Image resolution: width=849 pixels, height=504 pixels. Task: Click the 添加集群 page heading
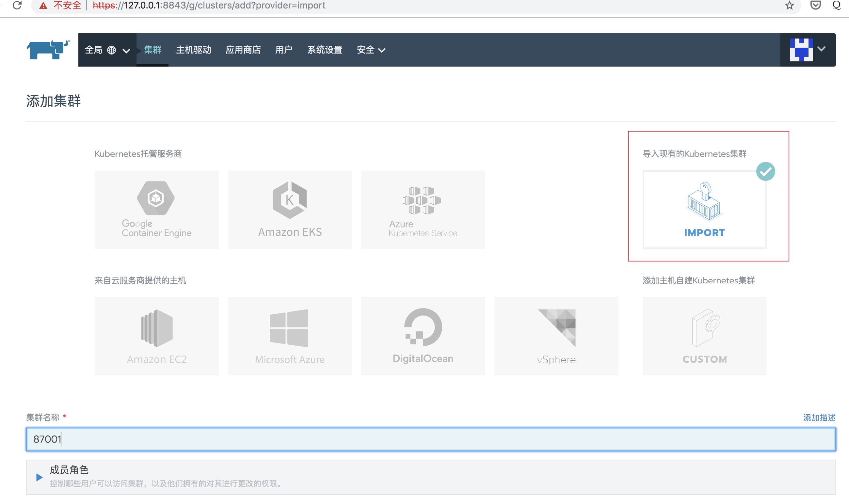pos(53,101)
